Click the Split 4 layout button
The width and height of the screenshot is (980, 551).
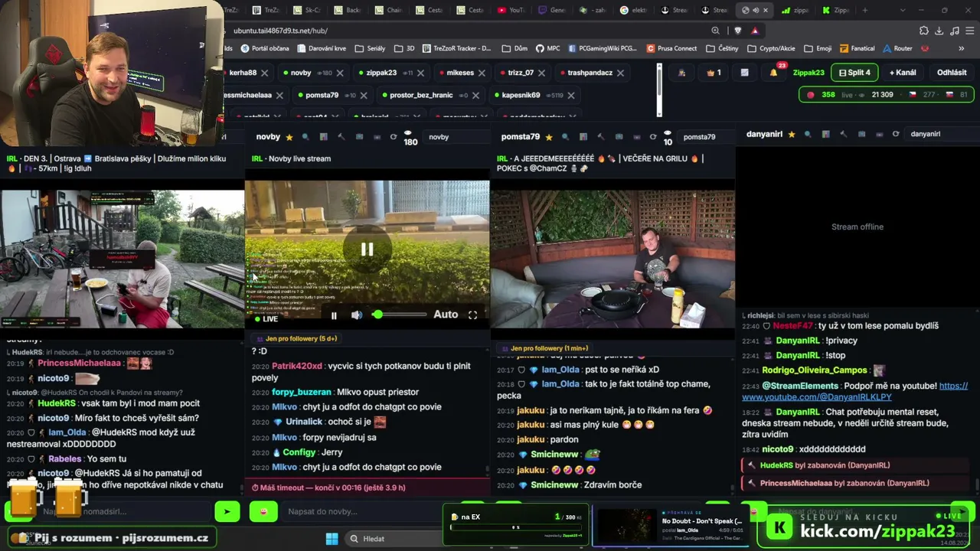pyautogui.click(x=854, y=73)
